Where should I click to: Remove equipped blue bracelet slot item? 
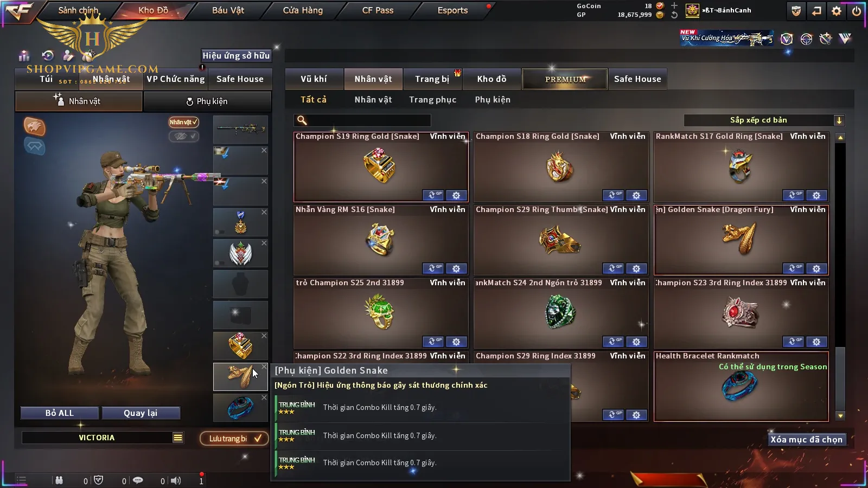[264, 397]
